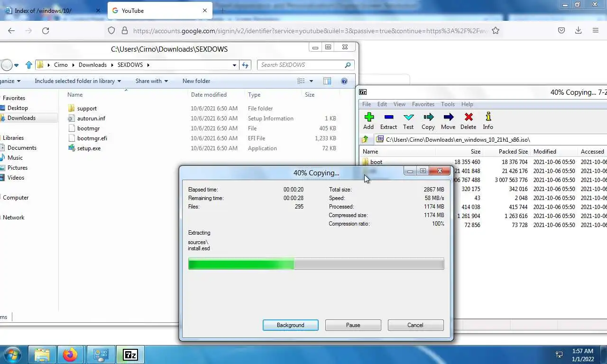607x364 pixels.
Task: Click the 7-Zip Info toolbar icon
Action: [488, 117]
